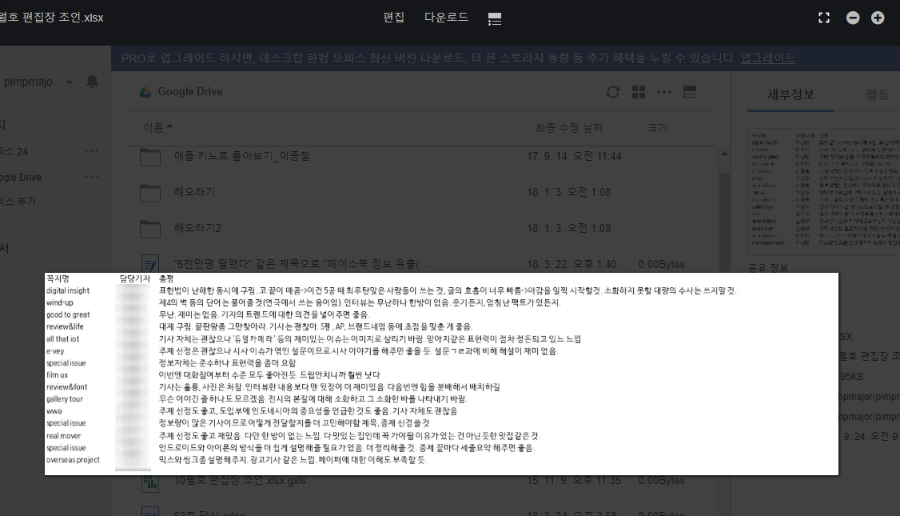Click the folder icon next to 해오라기
The height and width of the screenshot is (516, 900).
[150, 193]
